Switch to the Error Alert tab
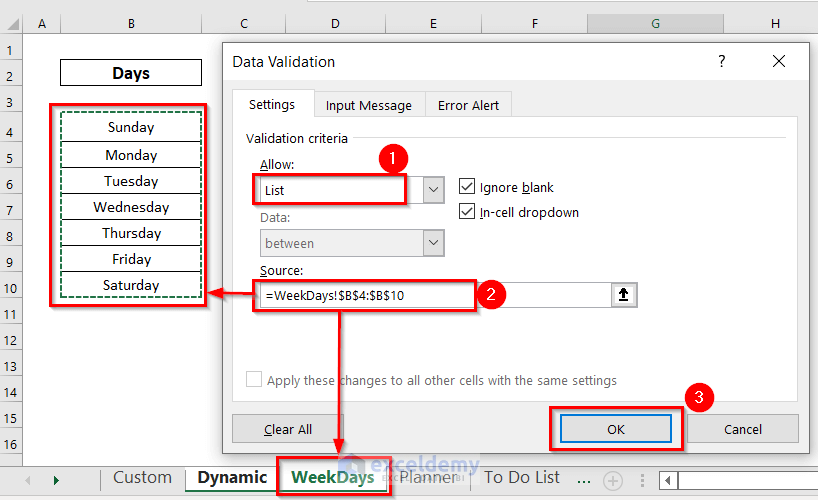The width and height of the screenshot is (818, 500). tap(468, 105)
